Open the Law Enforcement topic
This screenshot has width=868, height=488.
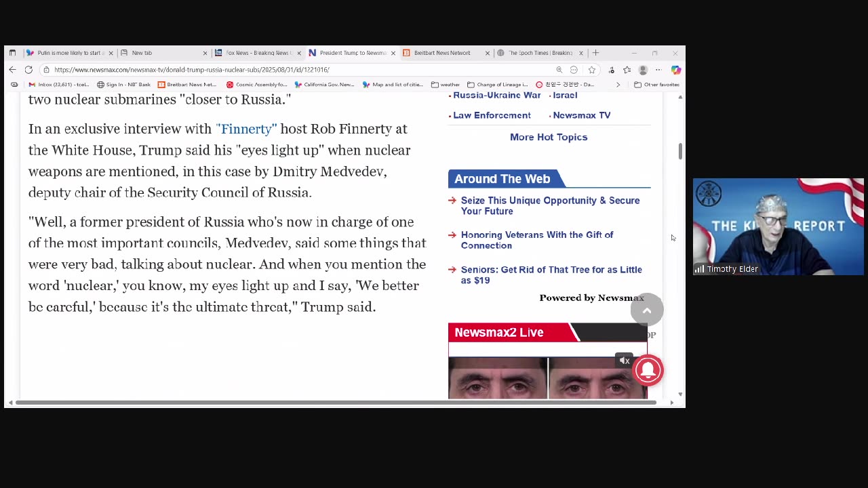492,115
